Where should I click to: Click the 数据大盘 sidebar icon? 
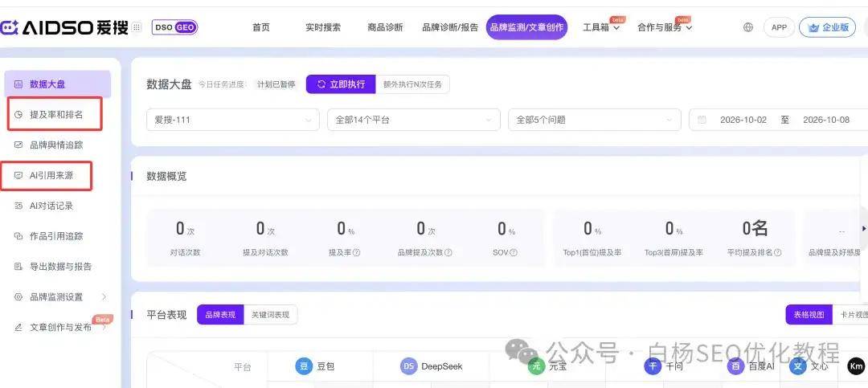[x=18, y=84]
